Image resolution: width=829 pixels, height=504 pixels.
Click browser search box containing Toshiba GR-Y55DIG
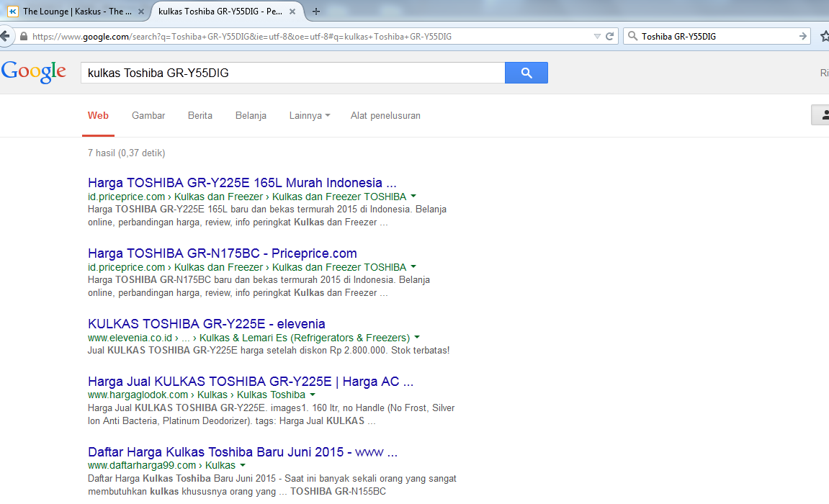[717, 36]
